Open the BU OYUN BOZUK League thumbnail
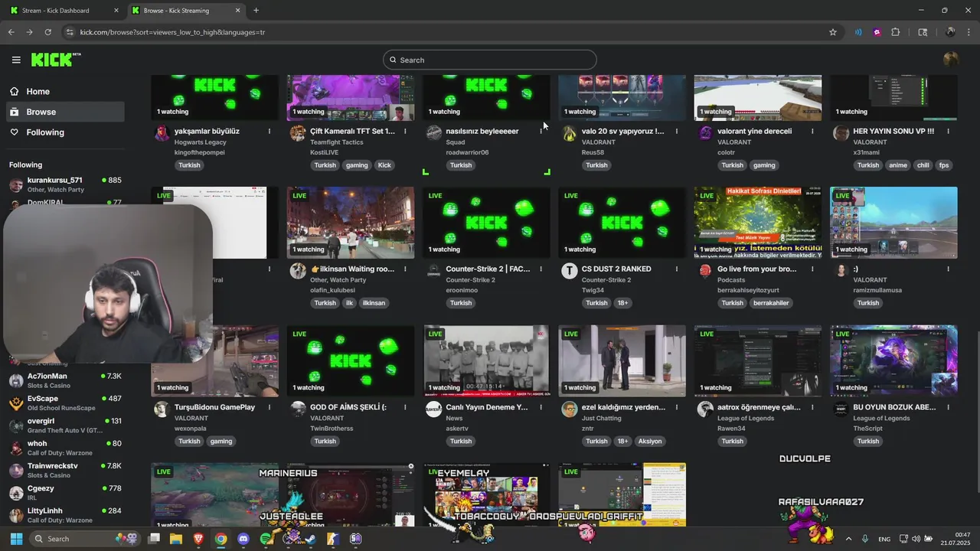The height and width of the screenshot is (551, 980). [893, 360]
